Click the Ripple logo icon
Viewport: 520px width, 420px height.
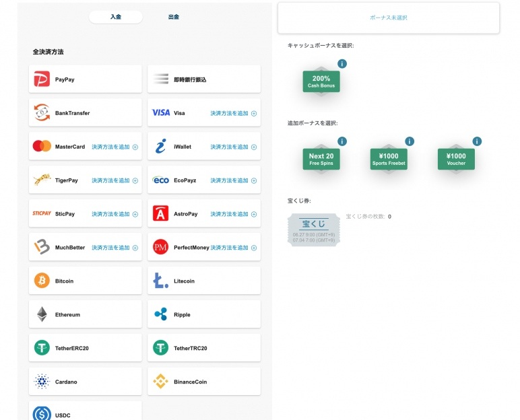pos(161,314)
